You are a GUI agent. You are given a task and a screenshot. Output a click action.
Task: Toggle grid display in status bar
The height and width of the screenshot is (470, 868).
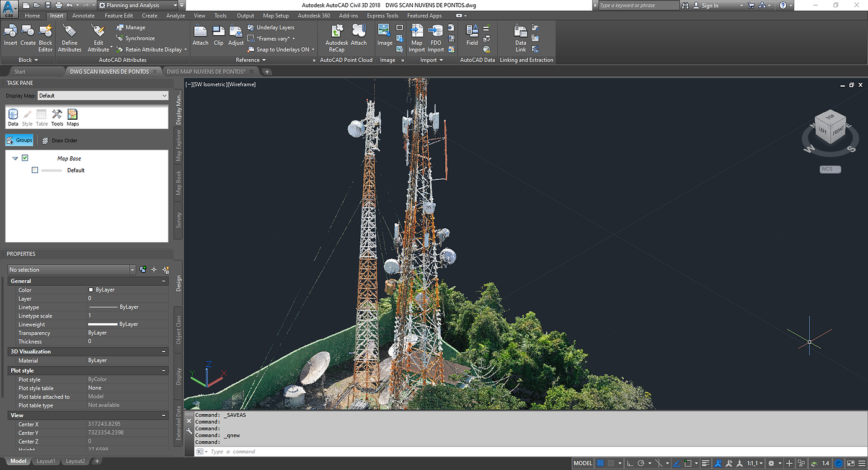(x=600, y=463)
